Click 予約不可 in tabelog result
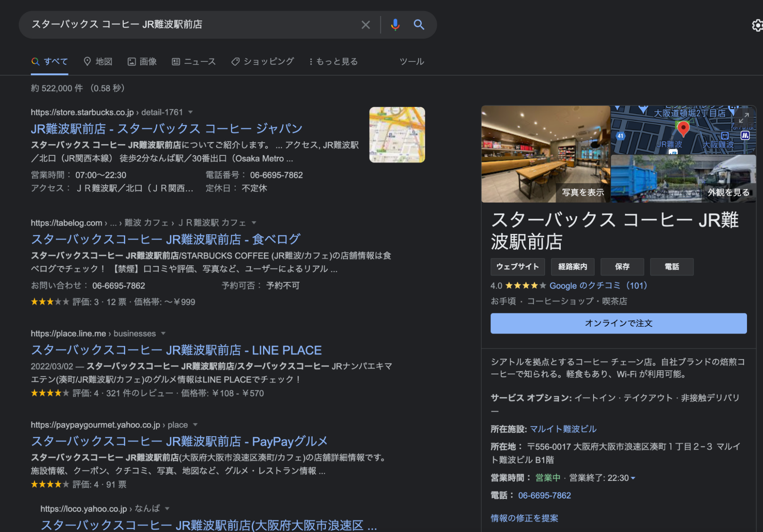The image size is (763, 532). coord(283,286)
